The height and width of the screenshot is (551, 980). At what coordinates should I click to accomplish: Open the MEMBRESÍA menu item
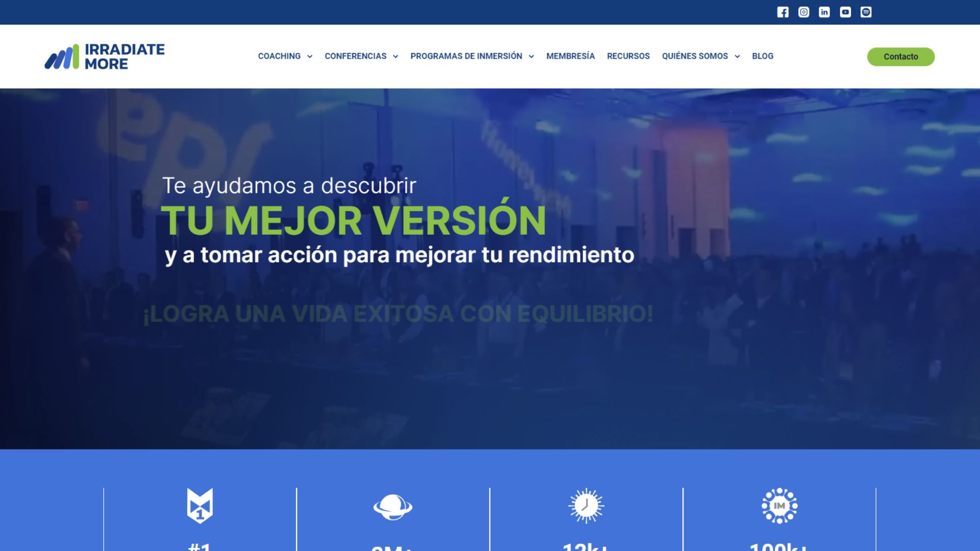(570, 56)
